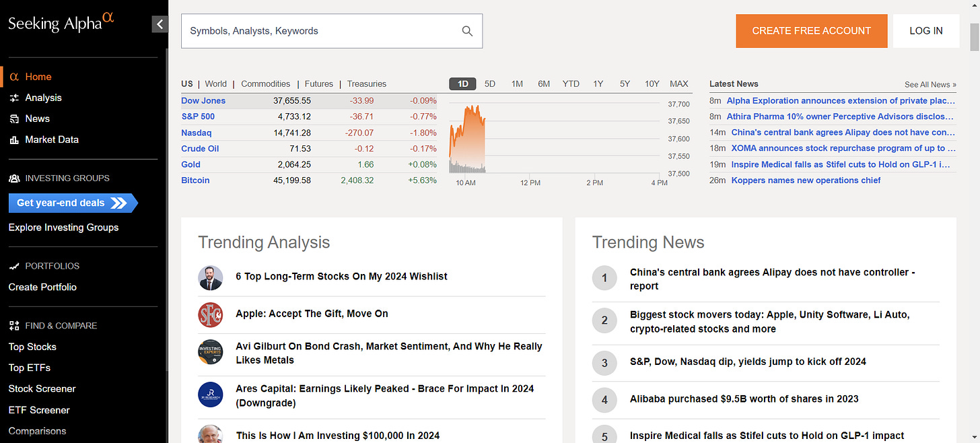Viewport: 980px width, 443px height.
Task: Select the Treasuries market tab
Action: [x=367, y=84]
